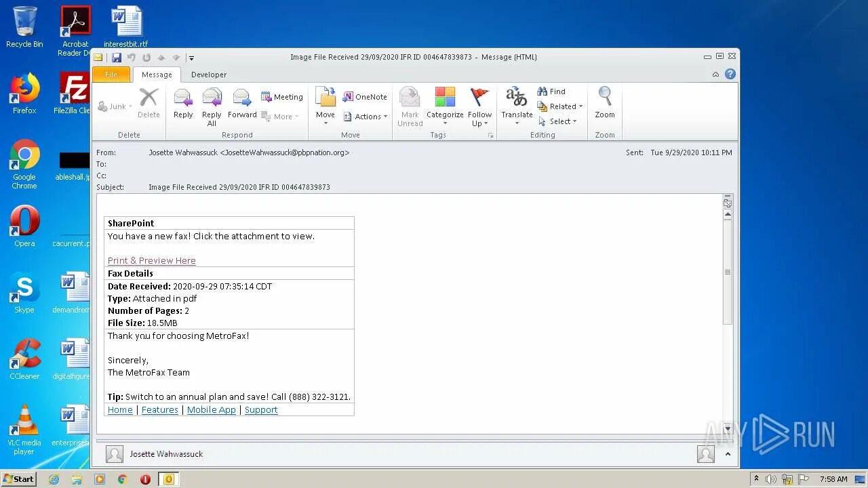This screenshot has width=868, height=488.
Task: Open the Junk dropdown
Action: [x=115, y=106]
